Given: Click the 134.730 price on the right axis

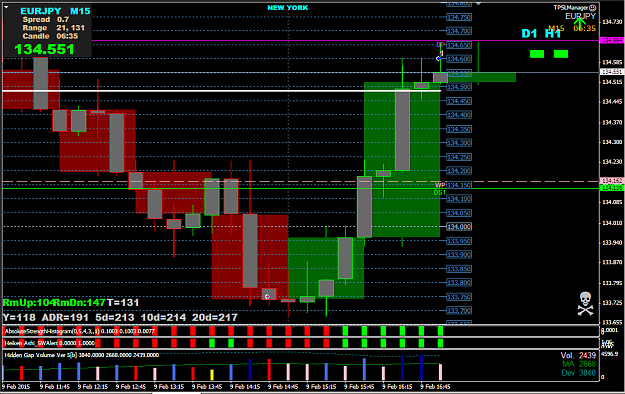Looking at the screenshot, I should click(612, 22).
